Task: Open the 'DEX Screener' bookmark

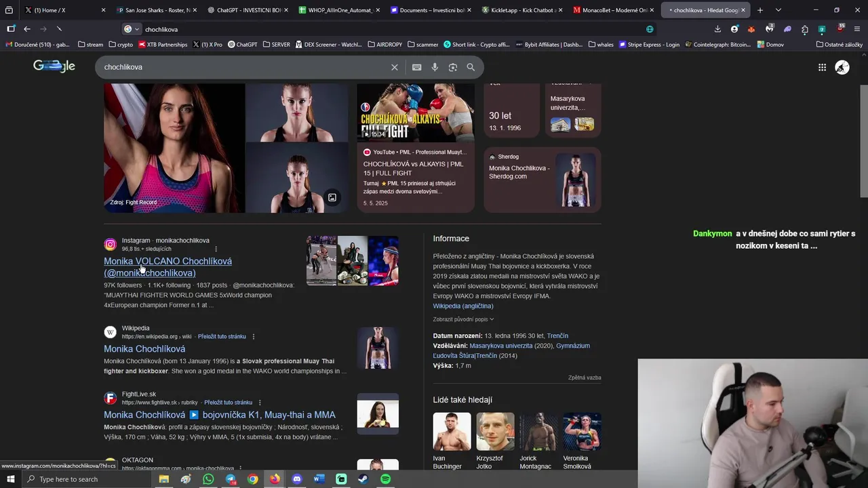Action: pos(328,45)
